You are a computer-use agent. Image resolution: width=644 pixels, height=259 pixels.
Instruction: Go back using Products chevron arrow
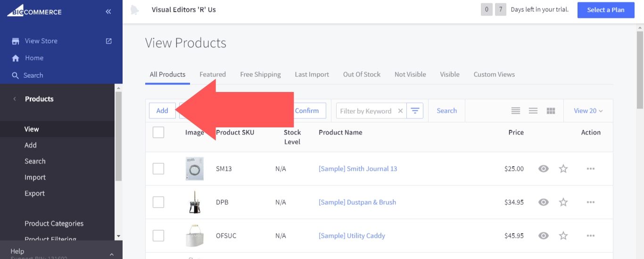[x=15, y=99]
